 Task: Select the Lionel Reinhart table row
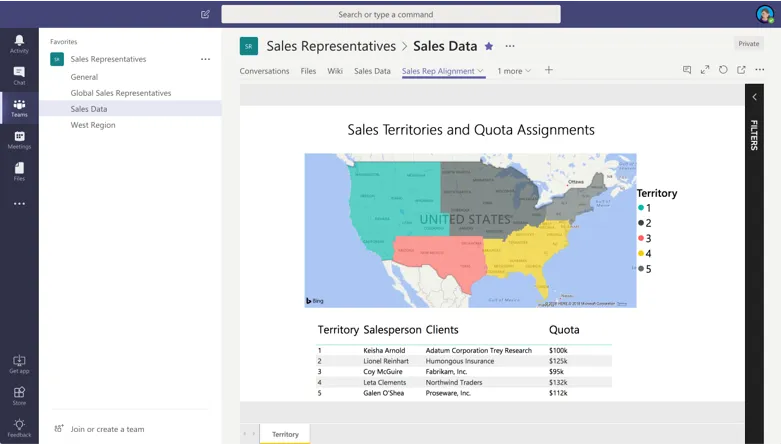pos(464,361)
